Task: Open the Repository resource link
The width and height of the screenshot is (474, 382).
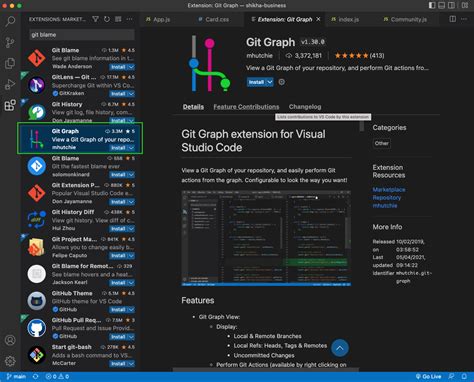Action: 387,198
